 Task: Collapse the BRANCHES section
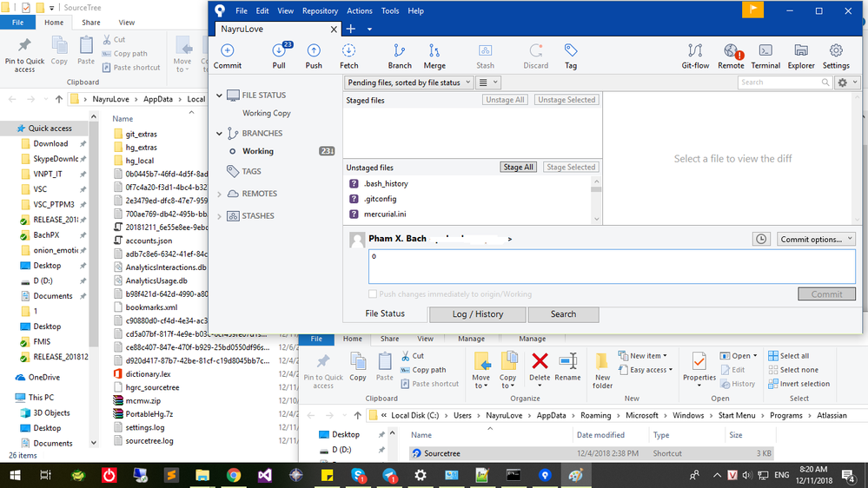point(219,134)
